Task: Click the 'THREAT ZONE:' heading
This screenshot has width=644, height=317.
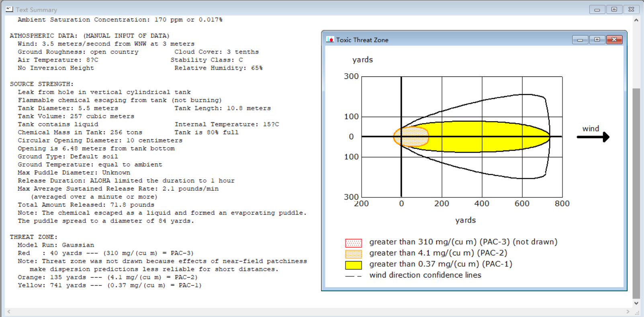Action: pos(34,237)
